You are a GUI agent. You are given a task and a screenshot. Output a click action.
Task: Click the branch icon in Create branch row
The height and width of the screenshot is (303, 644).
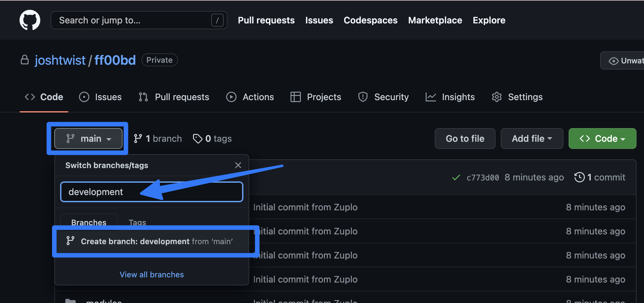(x=71, y=241)
